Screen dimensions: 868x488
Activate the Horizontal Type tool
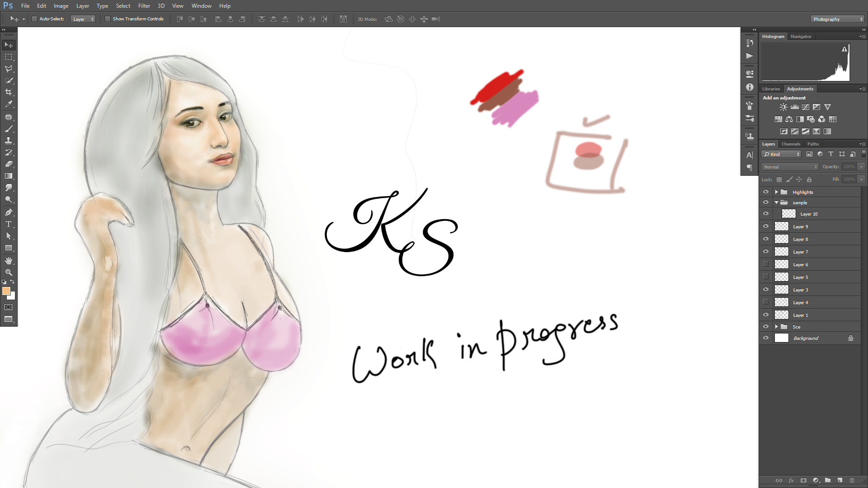(x=9, y=224)
